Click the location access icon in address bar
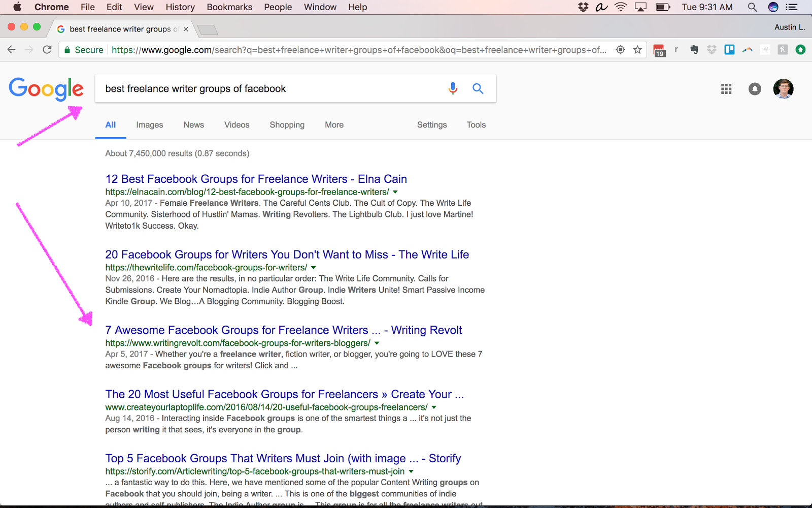 tap(620, 49)
